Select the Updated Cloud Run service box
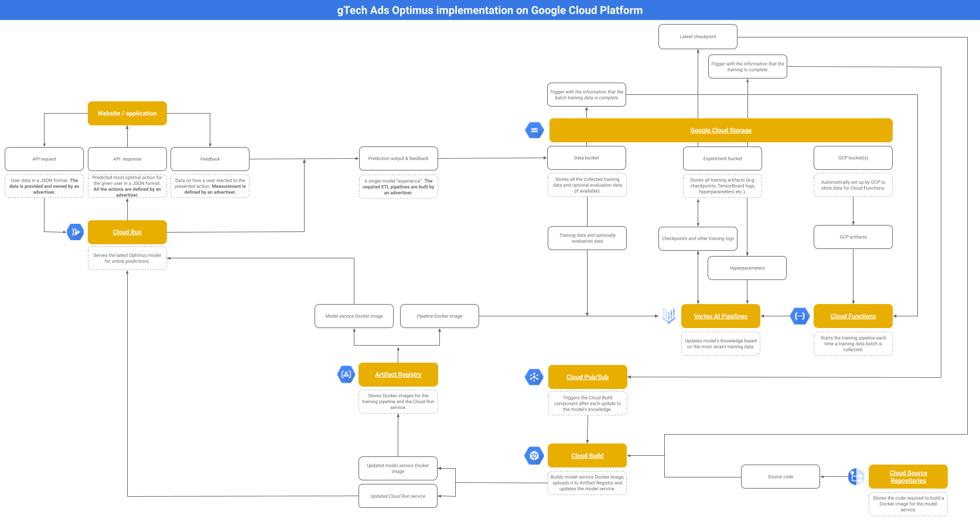The image size is (980, 529). [398, 496]
